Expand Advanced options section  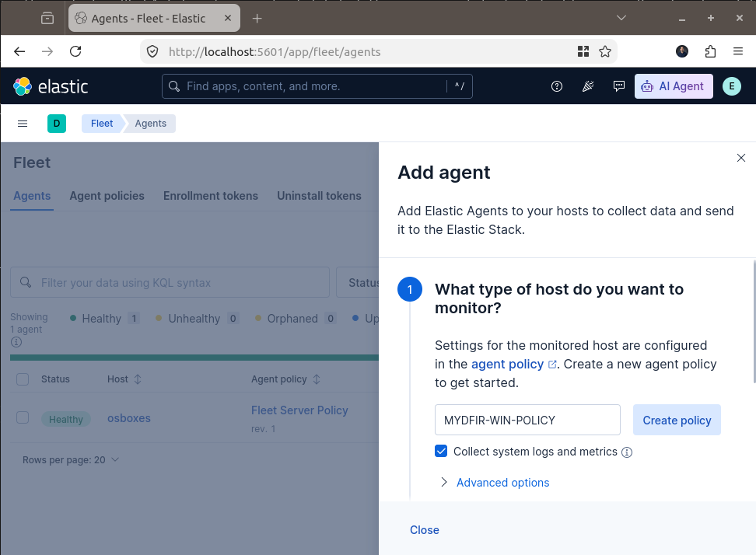click(495, 482)
